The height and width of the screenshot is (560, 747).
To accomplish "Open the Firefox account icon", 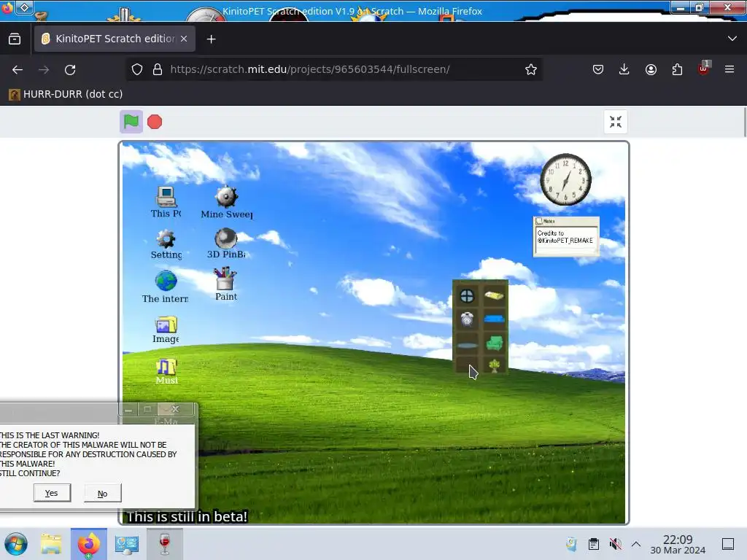I will [651, 69].
